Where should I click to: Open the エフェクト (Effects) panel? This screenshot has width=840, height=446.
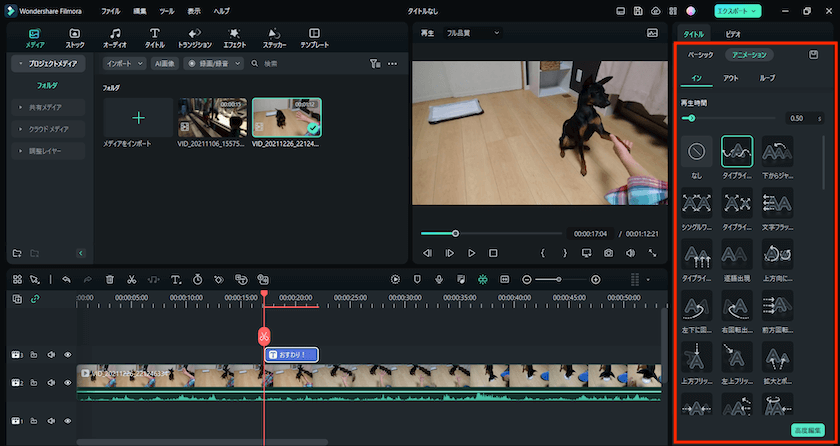[234, 38]
